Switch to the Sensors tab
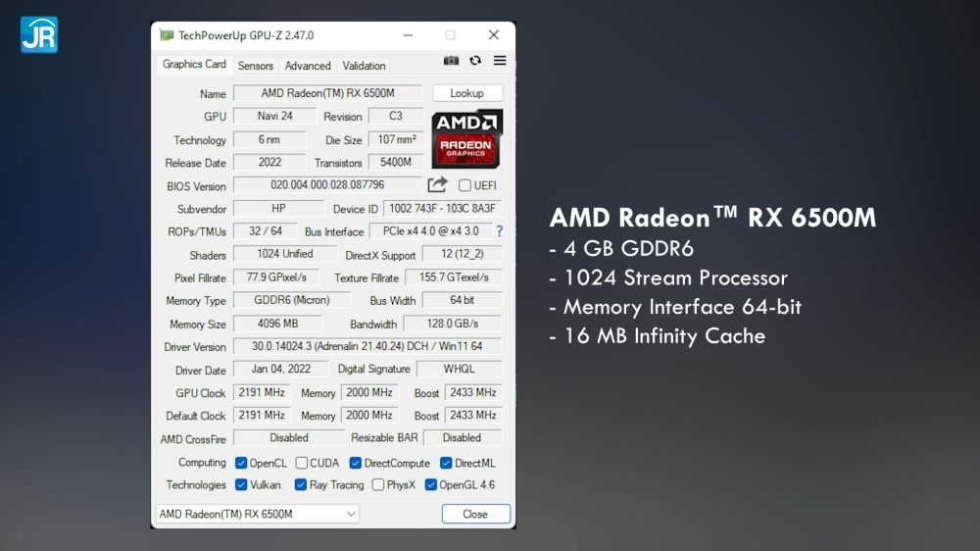This screenshot has width=980, height=551. click(x=256, y=66)
